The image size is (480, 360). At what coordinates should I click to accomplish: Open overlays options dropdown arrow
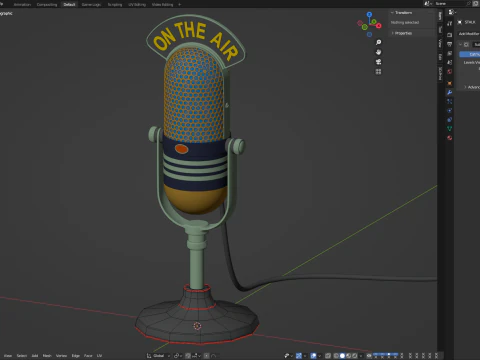(319, 356)
